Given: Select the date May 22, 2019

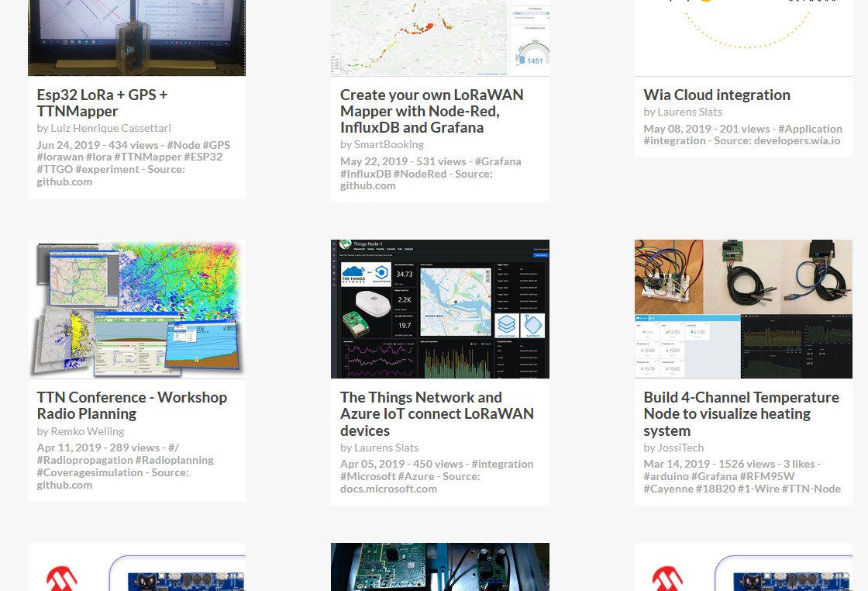Looking at the screenshot, I should pyautogui.click(x=374, y=161).
